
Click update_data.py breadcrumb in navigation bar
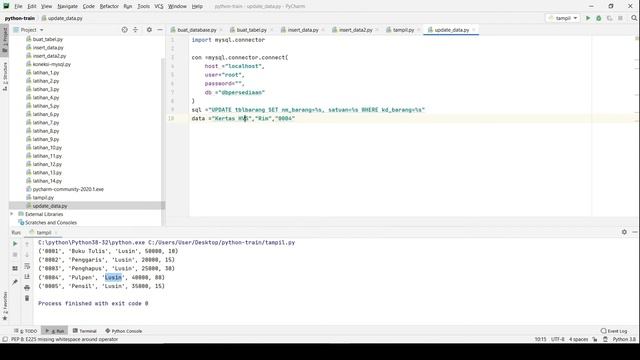click(62, 18)
